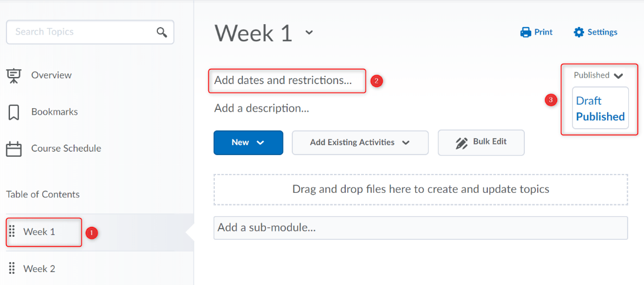The height and width of the screenshot is (285, 644).
Task: Select the Published status option
Action: pyautogui.click(x=600, y=116)
